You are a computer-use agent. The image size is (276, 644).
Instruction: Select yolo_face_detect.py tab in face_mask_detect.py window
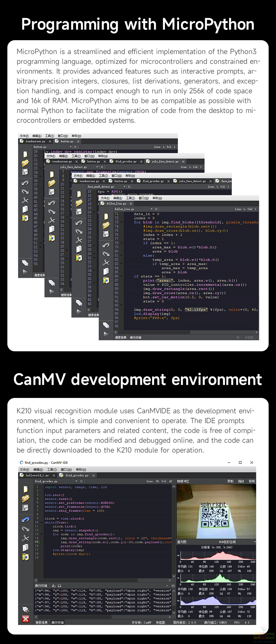192,181
